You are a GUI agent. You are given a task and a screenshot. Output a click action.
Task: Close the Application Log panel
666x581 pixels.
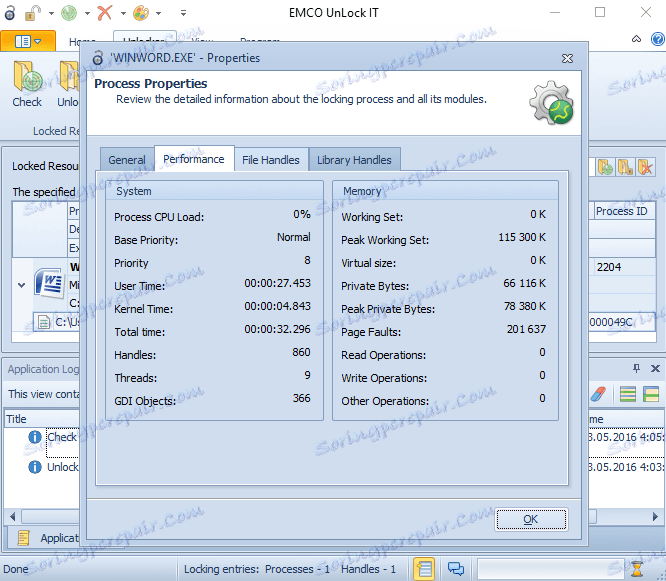click(655, 368)
